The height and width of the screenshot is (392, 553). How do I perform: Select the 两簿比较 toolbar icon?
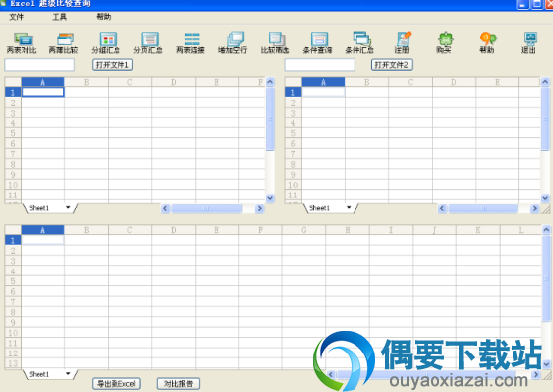pyautogui.click(x=64, y=43)
